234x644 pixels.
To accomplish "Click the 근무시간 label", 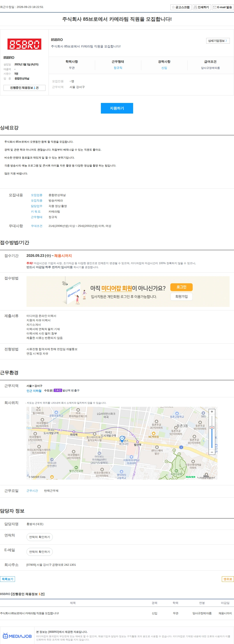I will pos(32,491).
